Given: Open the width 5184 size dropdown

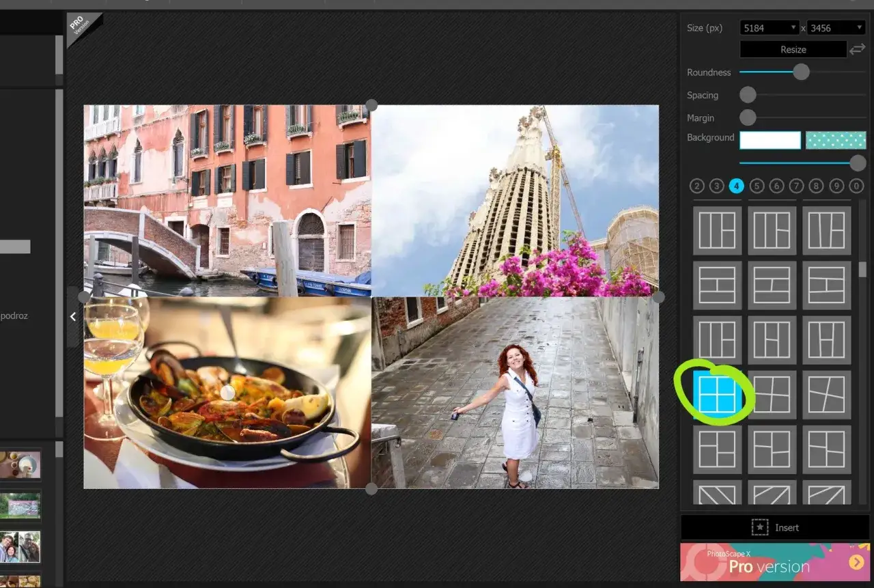Looking at the screenshot, I should [770, 28].
